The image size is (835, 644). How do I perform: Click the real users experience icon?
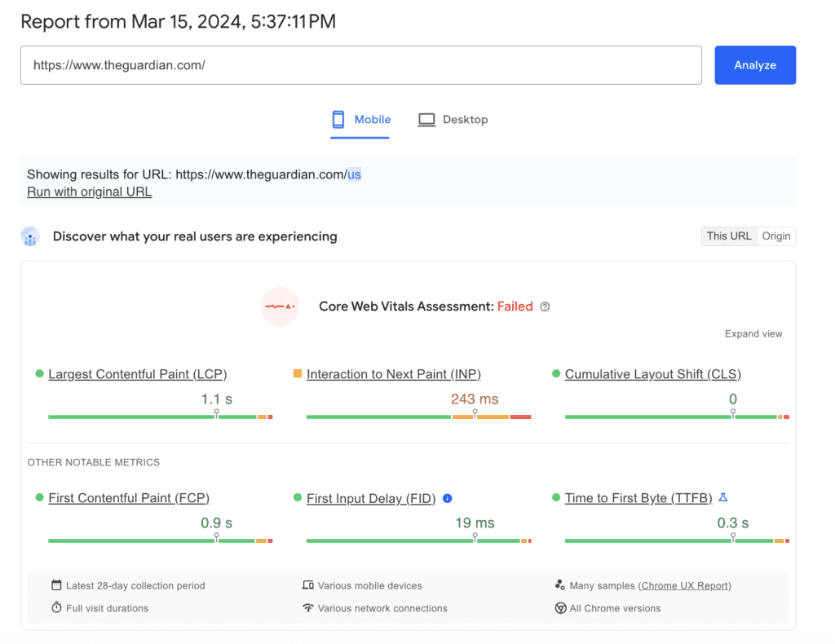tap(30, 236)
